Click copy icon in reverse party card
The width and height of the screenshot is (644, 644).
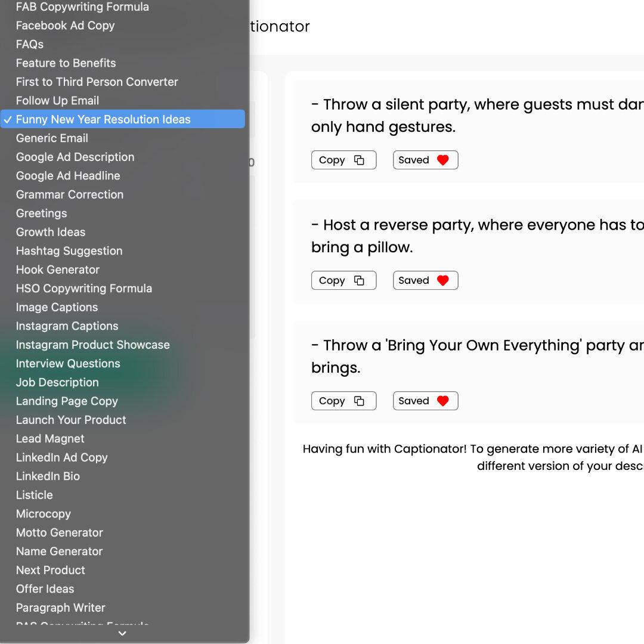point(359,280)
